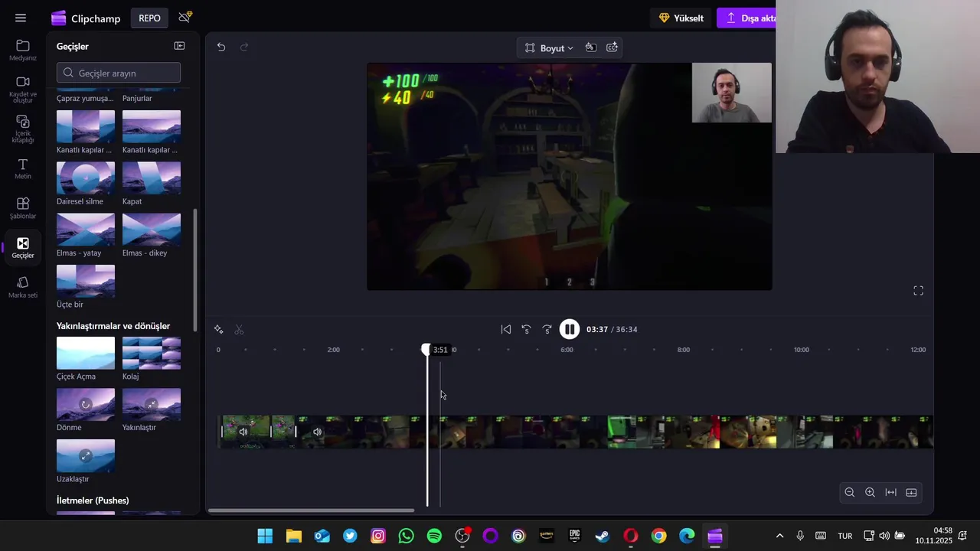Open Medyanız media panel
The image size is (980, 551).
tap(23, 51)
